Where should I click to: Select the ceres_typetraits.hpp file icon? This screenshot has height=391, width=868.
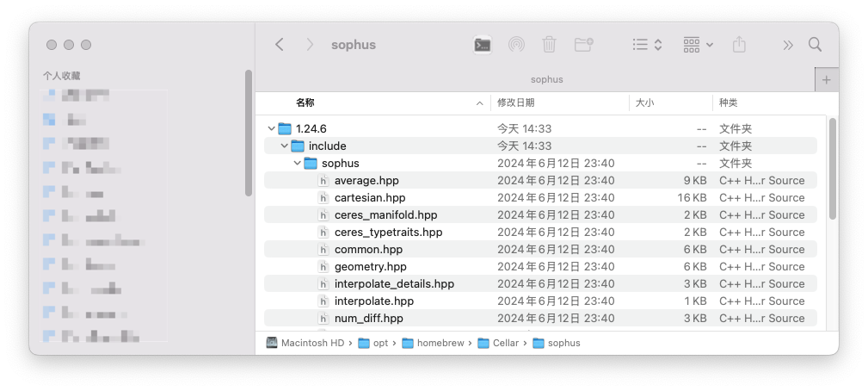point(323,232)
